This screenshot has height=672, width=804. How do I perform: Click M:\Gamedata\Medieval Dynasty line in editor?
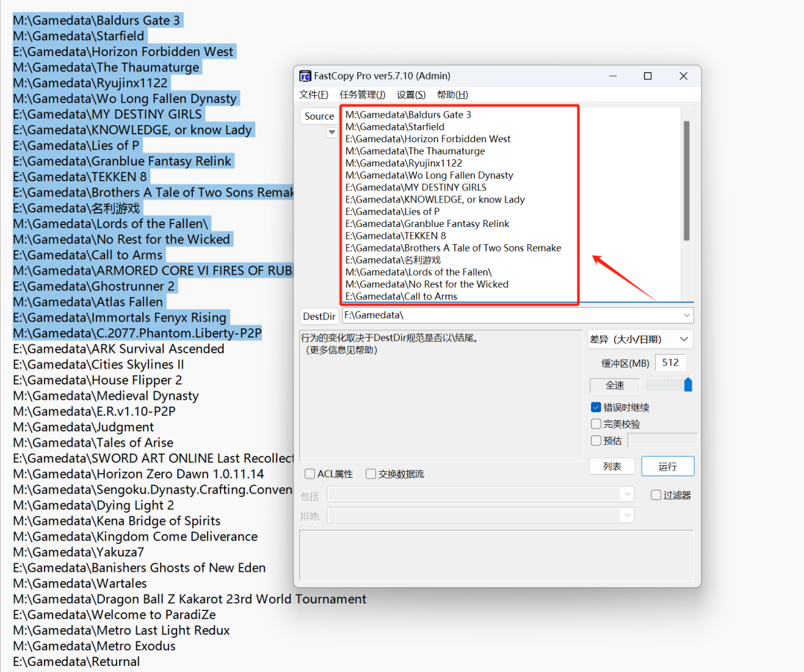click(x=106, y=396)
